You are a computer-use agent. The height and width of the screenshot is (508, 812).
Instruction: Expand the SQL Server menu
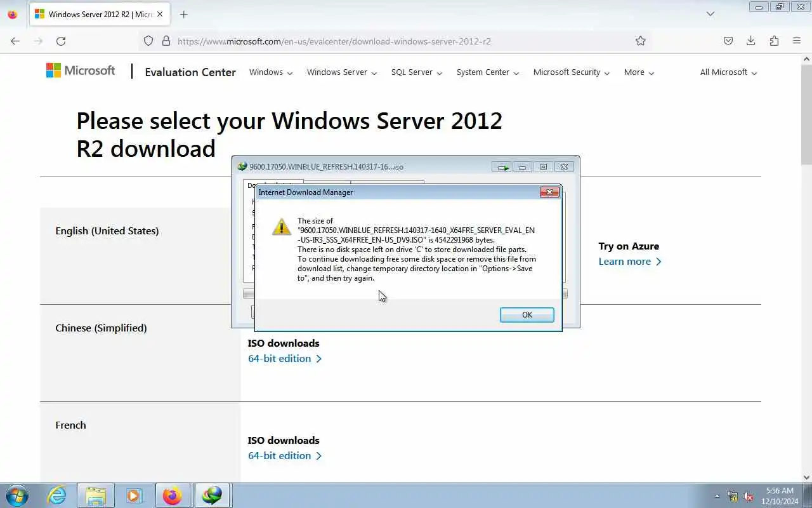417,72
